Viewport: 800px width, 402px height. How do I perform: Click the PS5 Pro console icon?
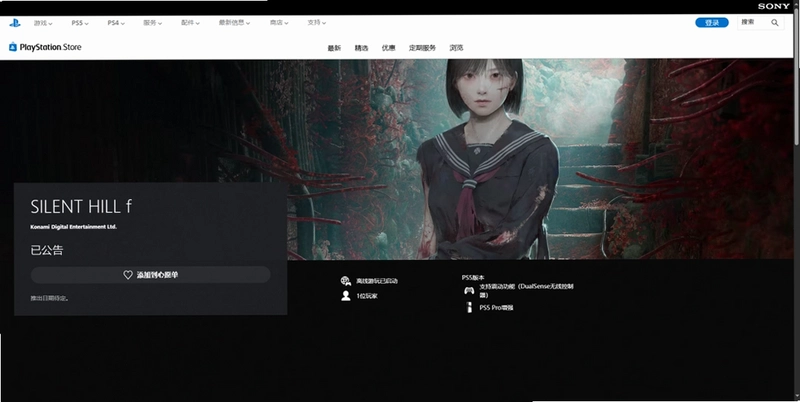[469, 307]
